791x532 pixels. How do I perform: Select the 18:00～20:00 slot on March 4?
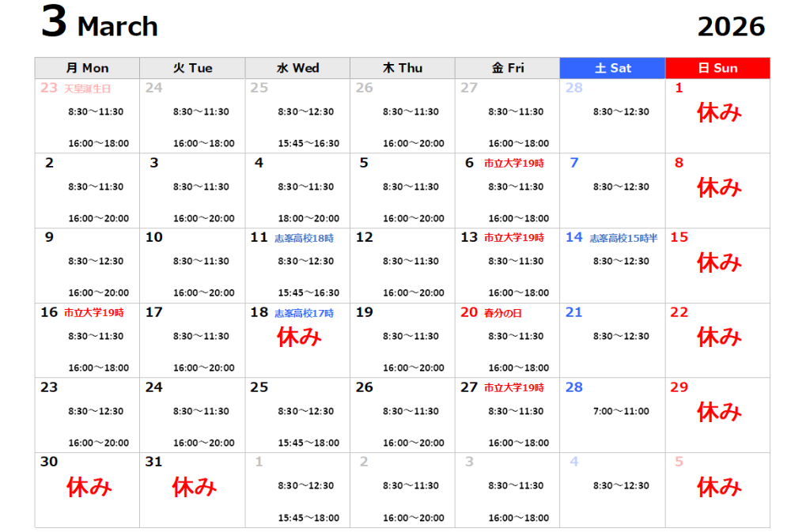coord(308,219)
